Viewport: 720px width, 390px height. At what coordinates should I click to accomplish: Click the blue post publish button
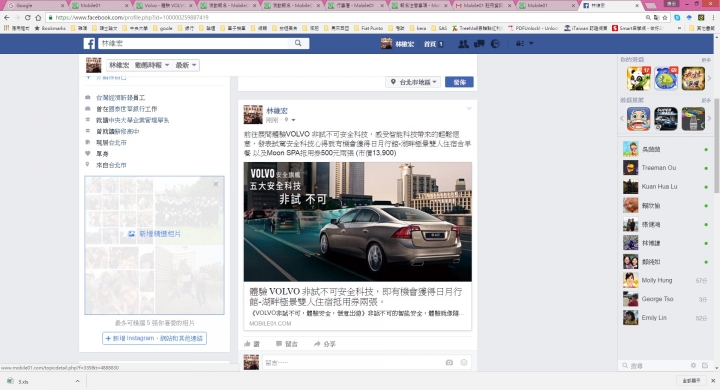(459, 82)
